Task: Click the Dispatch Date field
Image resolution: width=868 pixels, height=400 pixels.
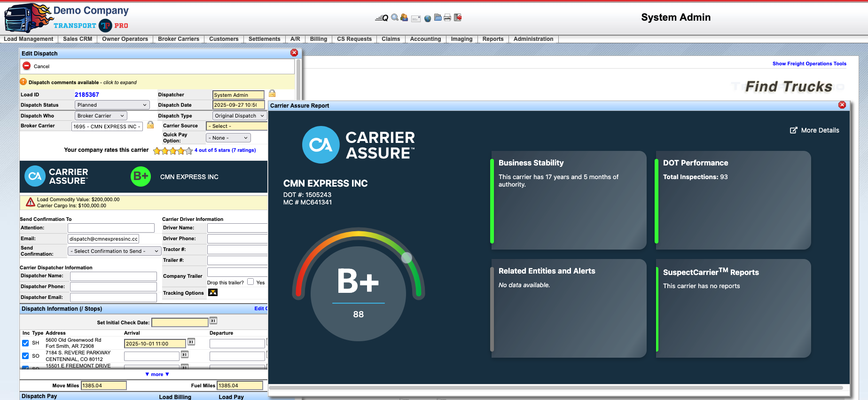Action: (x=239, y=105)
